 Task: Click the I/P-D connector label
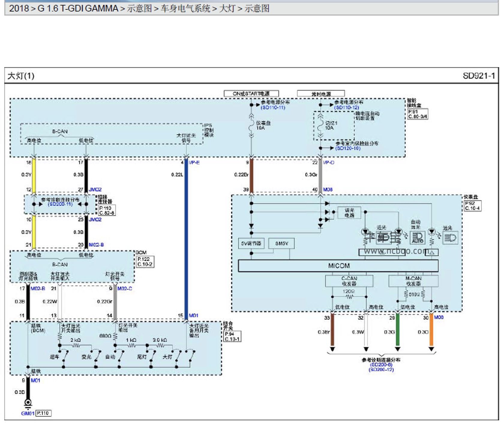328,162
